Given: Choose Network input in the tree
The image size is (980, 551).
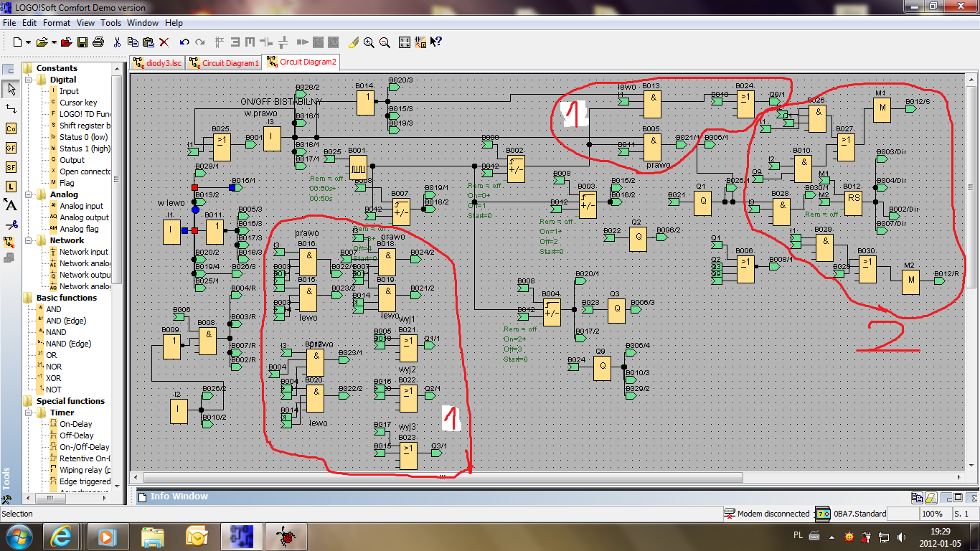Looking at the screenshot, I should point(84,252).
